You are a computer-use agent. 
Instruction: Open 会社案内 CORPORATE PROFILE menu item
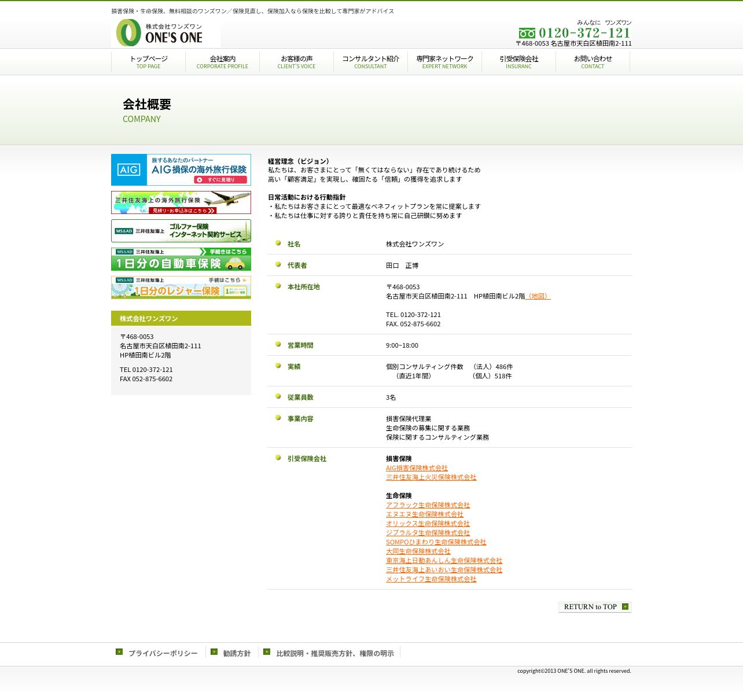[x=222, y=62]
